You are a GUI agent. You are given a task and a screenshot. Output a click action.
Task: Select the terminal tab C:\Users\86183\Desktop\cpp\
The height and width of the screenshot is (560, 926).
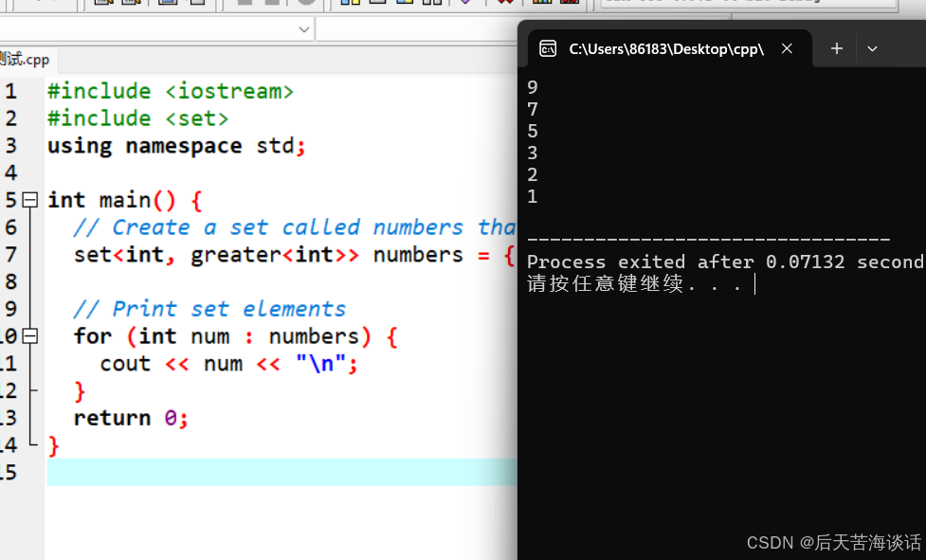(666, 49)
